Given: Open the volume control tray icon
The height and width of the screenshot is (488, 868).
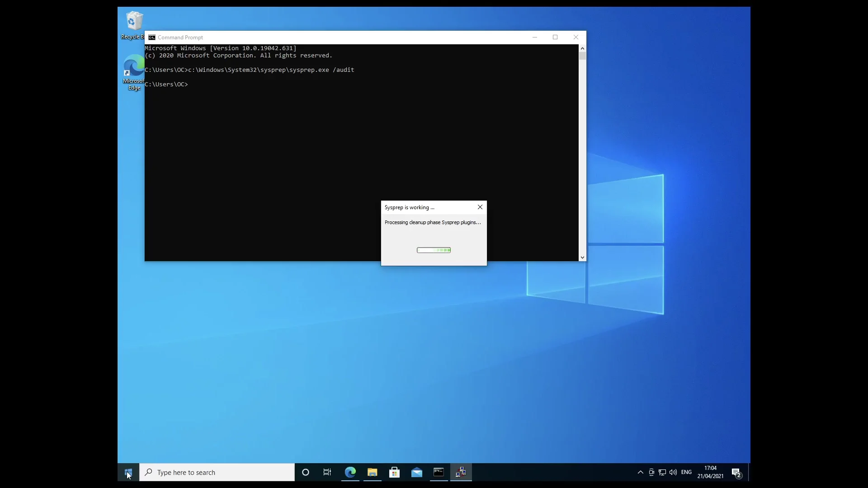Looking at the screenshot, I should (673, 472).
